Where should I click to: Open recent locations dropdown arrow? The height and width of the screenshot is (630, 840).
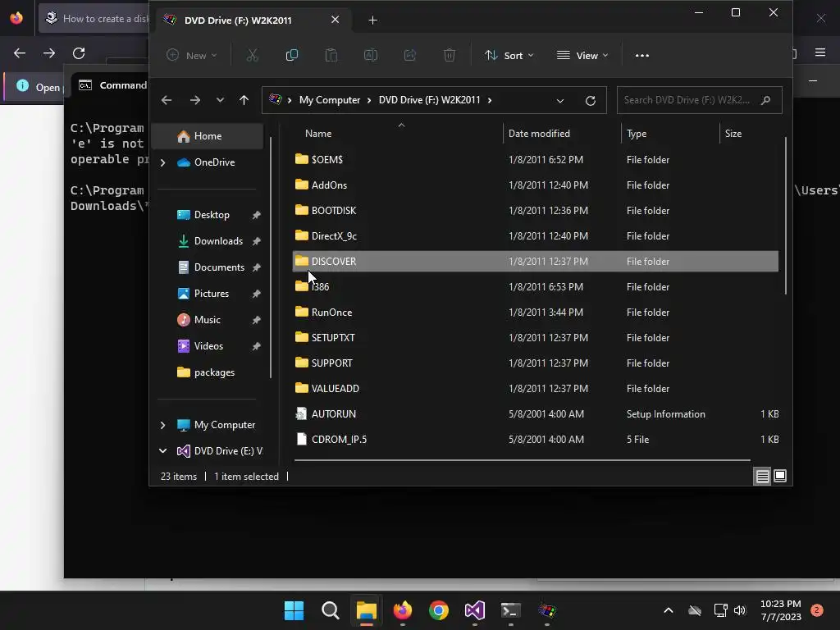point(220,100)
